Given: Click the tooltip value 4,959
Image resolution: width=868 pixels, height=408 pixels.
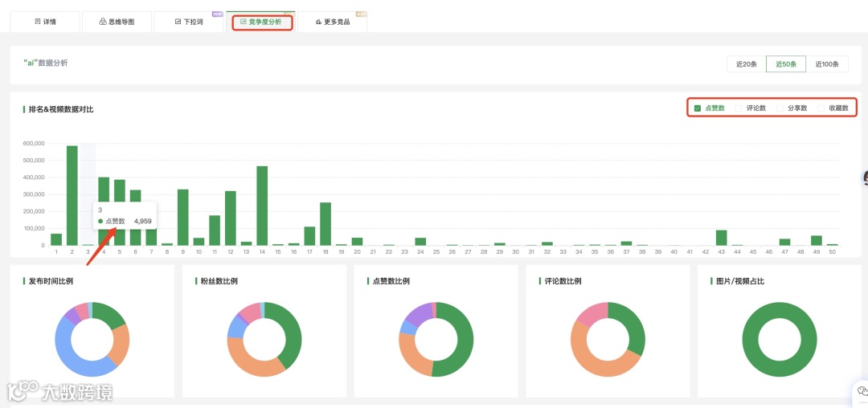Looking at the screenshot, I should [143, 221].
